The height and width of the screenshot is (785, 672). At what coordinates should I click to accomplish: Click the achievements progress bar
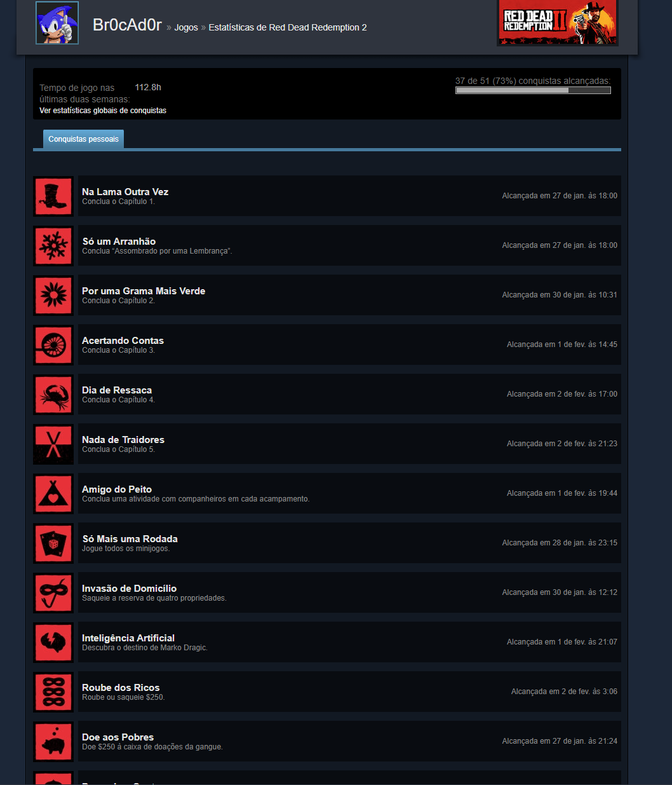[x=532, y=90]
